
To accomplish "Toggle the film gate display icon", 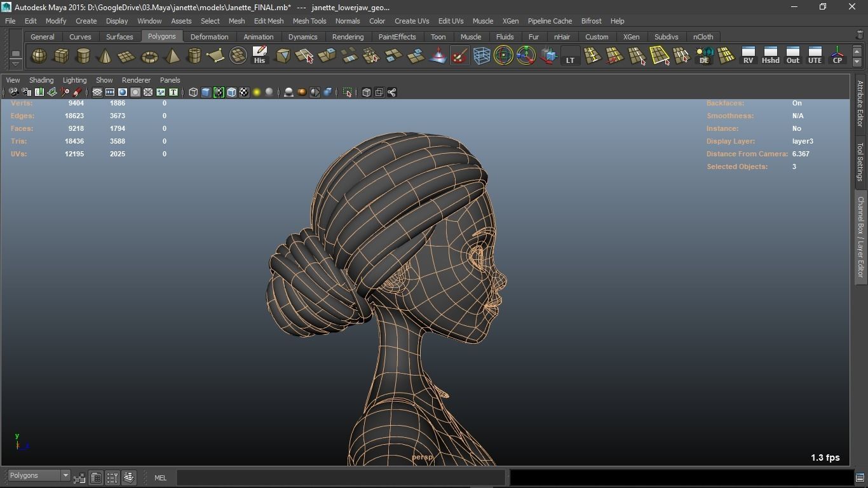I will tap(110, 92).
